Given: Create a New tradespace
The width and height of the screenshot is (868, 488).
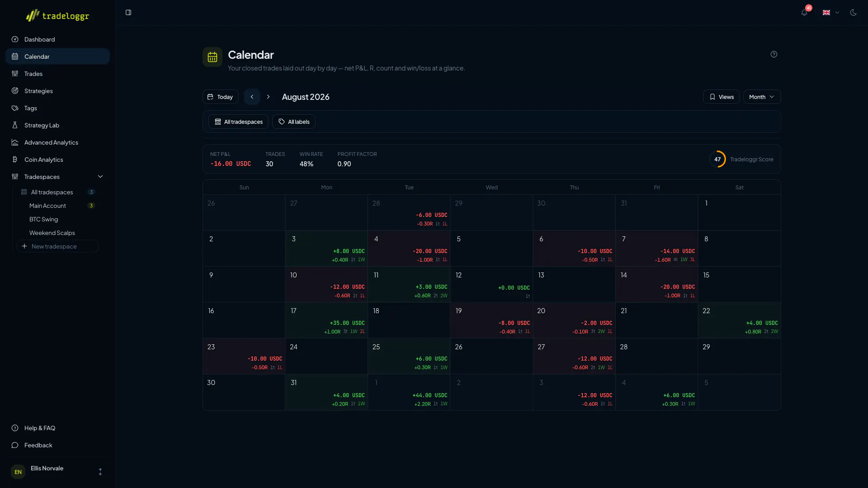Looking at the screenshot, I should point(58,246).
